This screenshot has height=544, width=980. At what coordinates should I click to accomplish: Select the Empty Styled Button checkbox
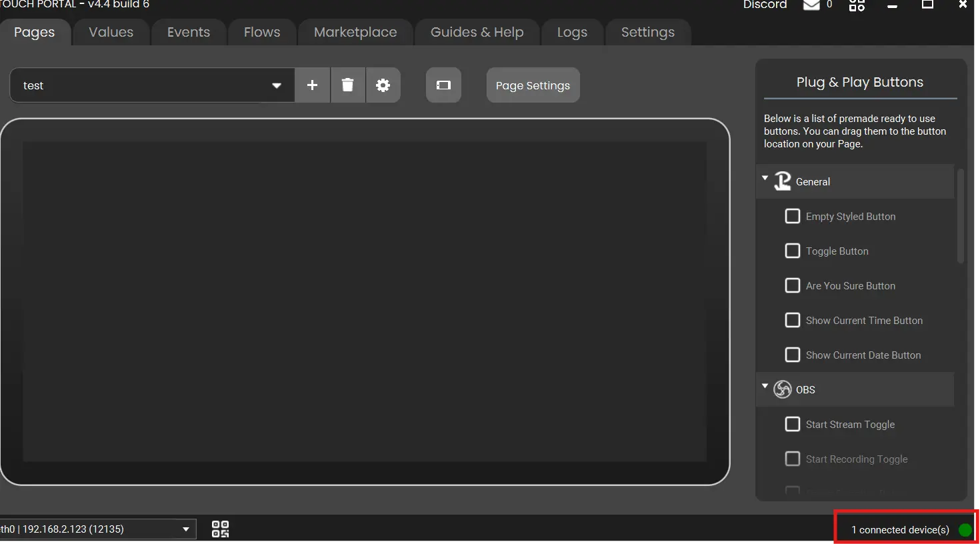(793, 217)
